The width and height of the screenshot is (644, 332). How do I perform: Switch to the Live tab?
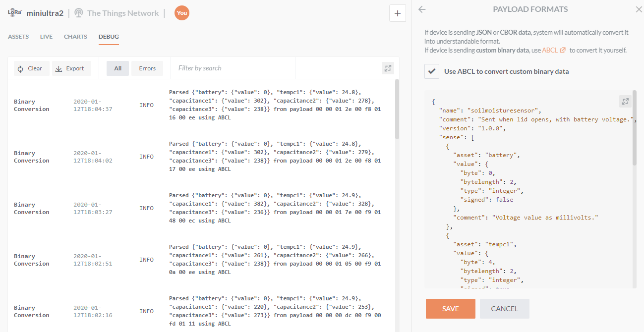pos(46,37)
